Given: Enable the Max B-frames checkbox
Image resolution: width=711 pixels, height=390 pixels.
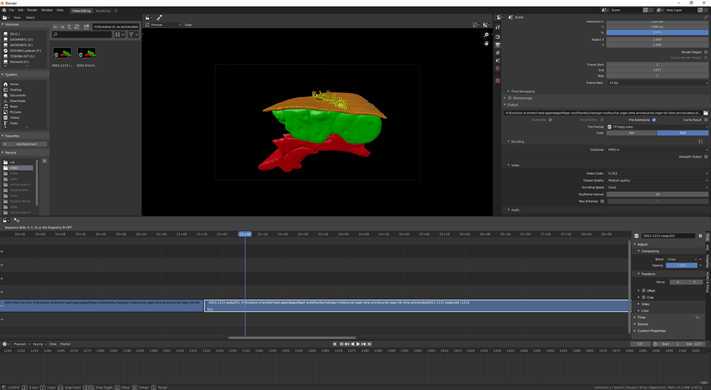Looking at the screenshot, I should 603,201.
